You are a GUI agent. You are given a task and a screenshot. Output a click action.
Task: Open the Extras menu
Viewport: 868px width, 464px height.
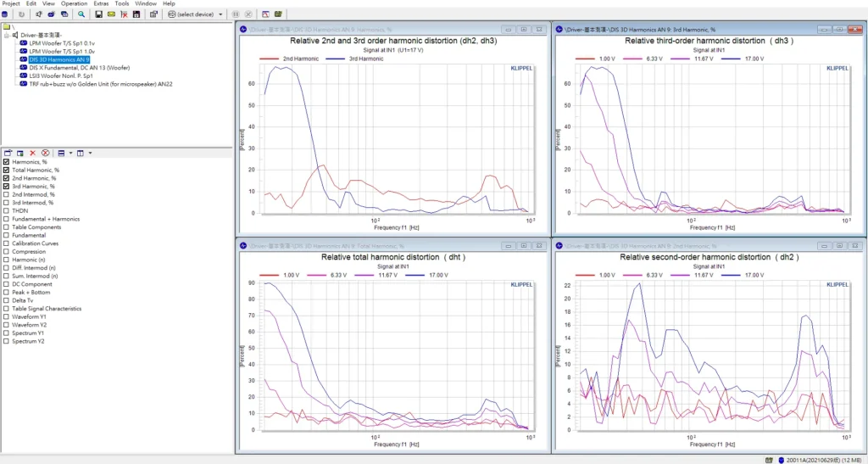[101, 3]
